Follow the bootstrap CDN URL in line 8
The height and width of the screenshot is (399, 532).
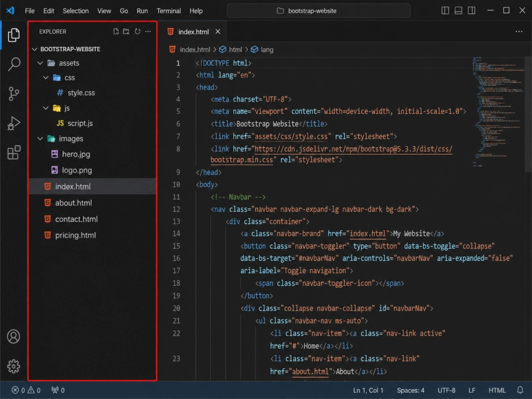pos(353,149)
